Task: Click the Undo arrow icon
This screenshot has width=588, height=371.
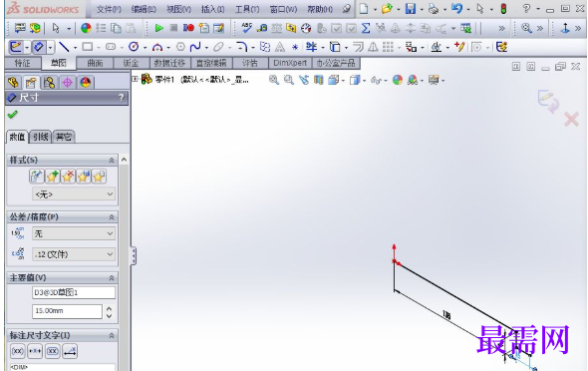Action: tap(456, 8)
